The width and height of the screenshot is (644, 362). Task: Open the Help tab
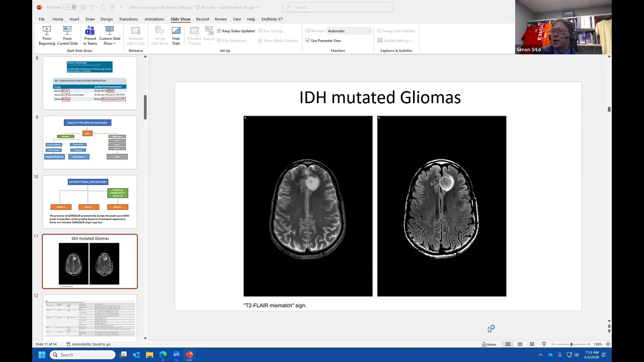[251, 19]
